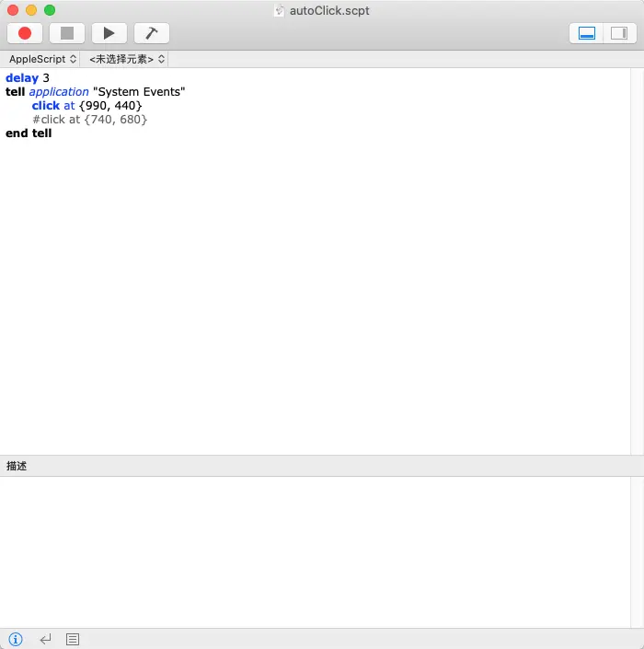This screenshot has height=649, width=644.
Task: Minimize the window with yellow button
Action: 31,10
